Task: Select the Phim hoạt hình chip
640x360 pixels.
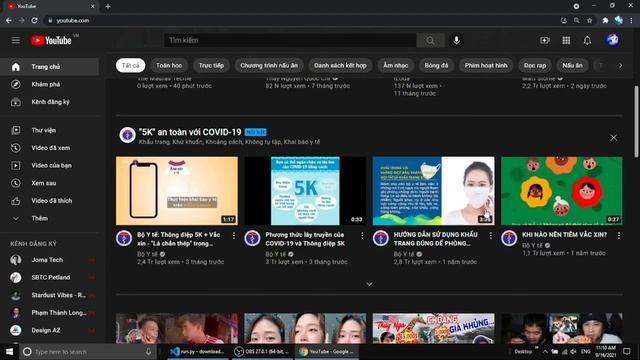Action: 486,65
